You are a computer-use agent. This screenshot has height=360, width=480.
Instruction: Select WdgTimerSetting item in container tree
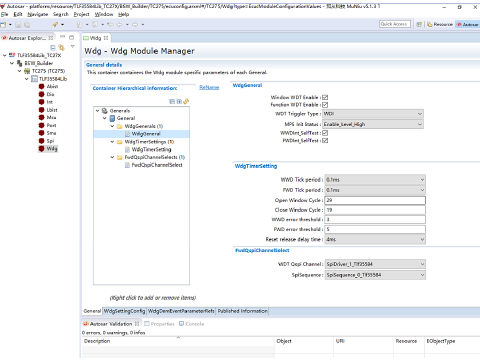tap(148, 149)
